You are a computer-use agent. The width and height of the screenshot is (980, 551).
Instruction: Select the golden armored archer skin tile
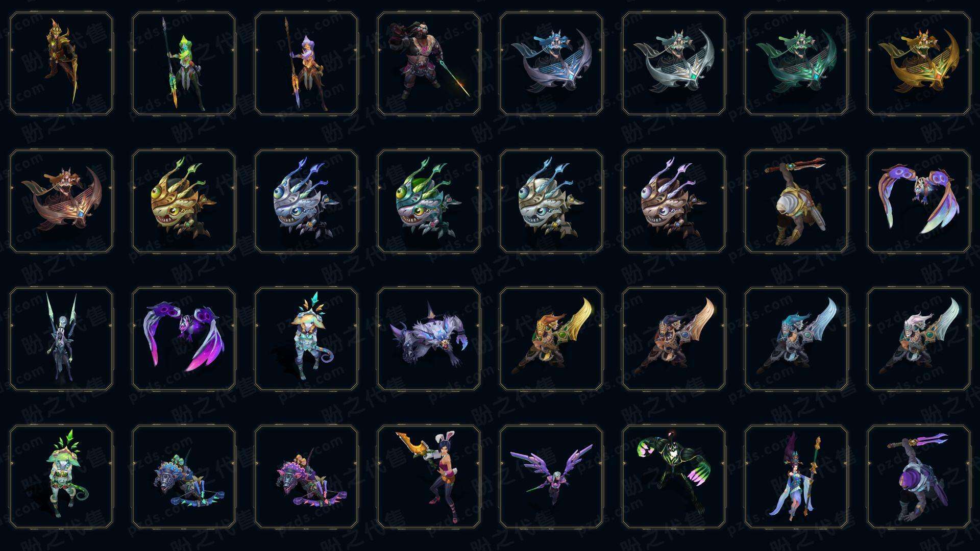(x=61, y=64)
